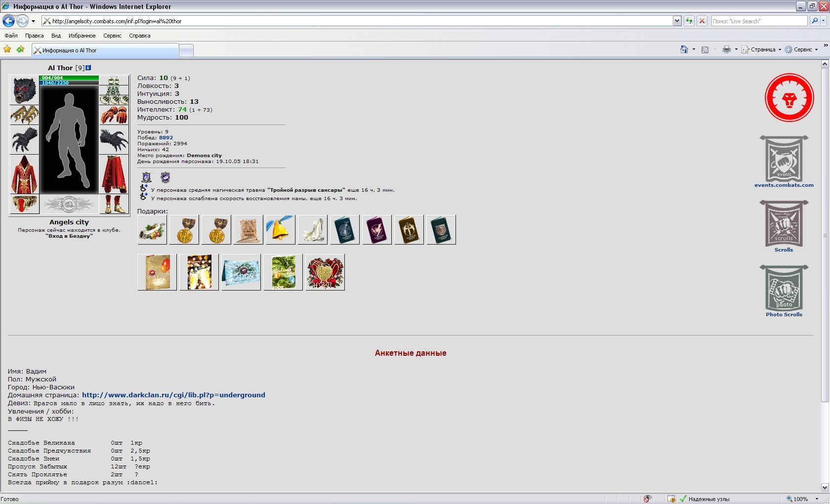This screenshot has height=504, width=830.
Task: Click the blue bell gift
Action: click(281, 230)
